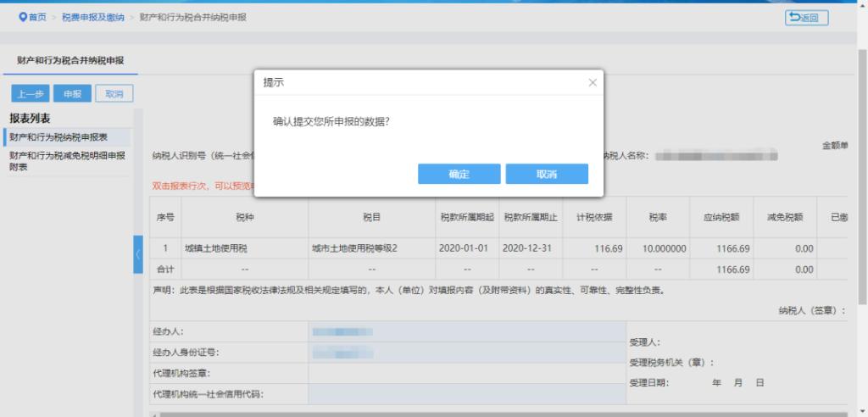Click 取消 in the 提示 dialog
Image resolution: width=868 pixels, height=417 pixels.
[x=547, y=174]
